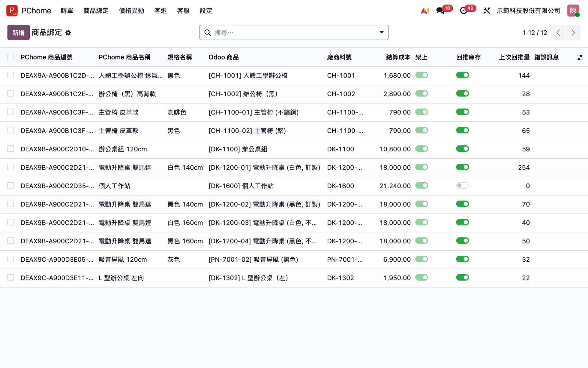Open the 客服 menu
588x368 pixels.
point(183,11)
